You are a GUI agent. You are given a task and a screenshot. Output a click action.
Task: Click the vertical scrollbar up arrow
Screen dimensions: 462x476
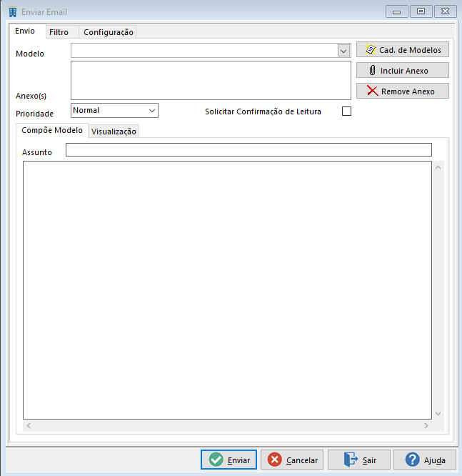pos(438,167)
